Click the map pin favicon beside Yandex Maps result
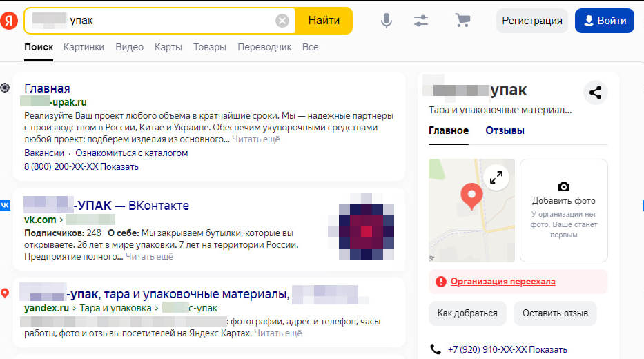Image resolution: width=644 pixels, height=359 pixels. [5, 293]
